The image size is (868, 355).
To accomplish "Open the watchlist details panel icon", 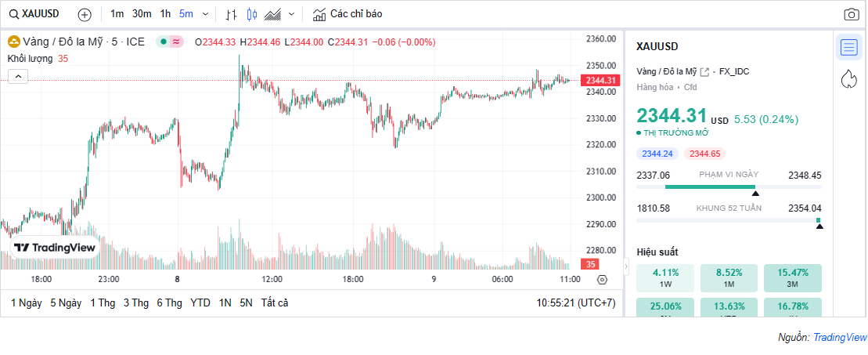I will pyautogui.click(x=848, y=47).
